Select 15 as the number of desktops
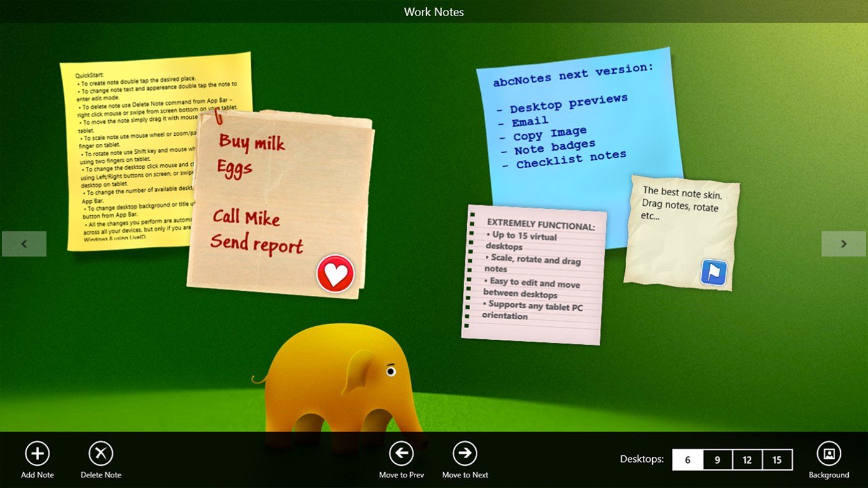This screenshot has width=868, height=488. (x=776, y=459)
